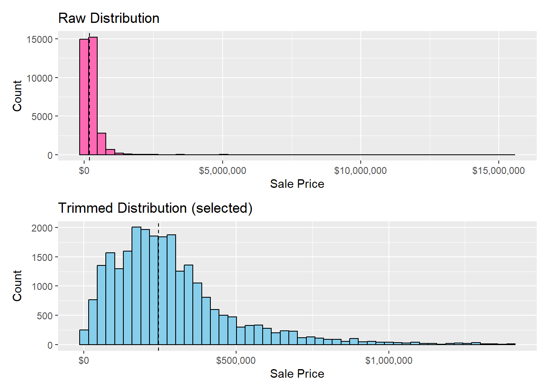Select the tallest pink bar in the raw histogram
Image resolution: width=549 pixels, height=392 pixels.
pos(93,96)
